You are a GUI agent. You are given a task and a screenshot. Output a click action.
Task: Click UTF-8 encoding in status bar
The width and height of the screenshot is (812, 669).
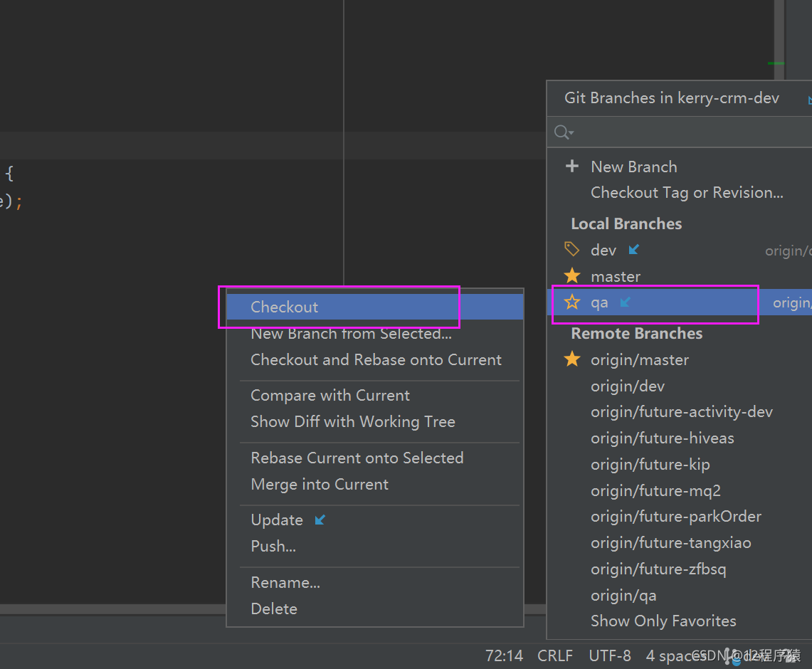click(609, 656)
